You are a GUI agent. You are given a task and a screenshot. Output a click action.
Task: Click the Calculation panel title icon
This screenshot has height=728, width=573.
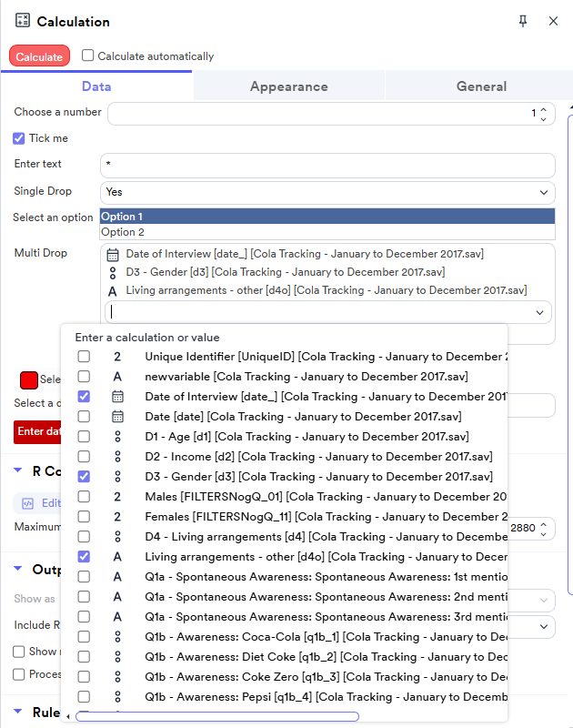[23, 21]
